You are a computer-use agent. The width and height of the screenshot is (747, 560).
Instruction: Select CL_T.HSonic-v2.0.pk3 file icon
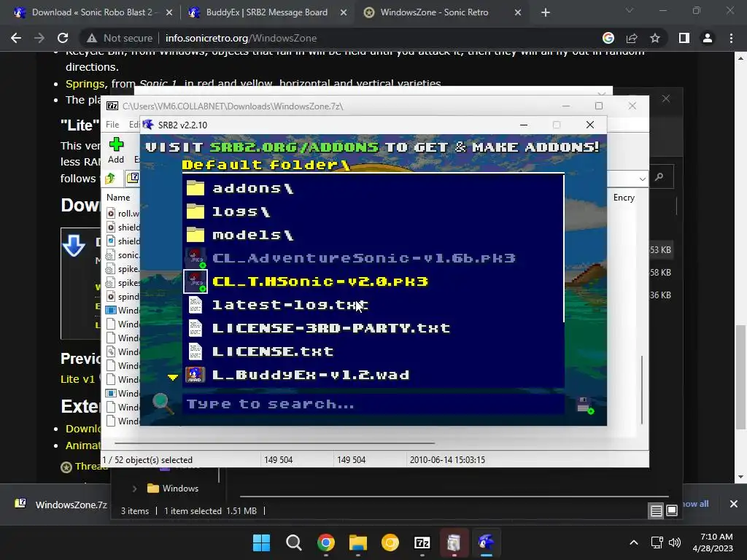point(196,281)
